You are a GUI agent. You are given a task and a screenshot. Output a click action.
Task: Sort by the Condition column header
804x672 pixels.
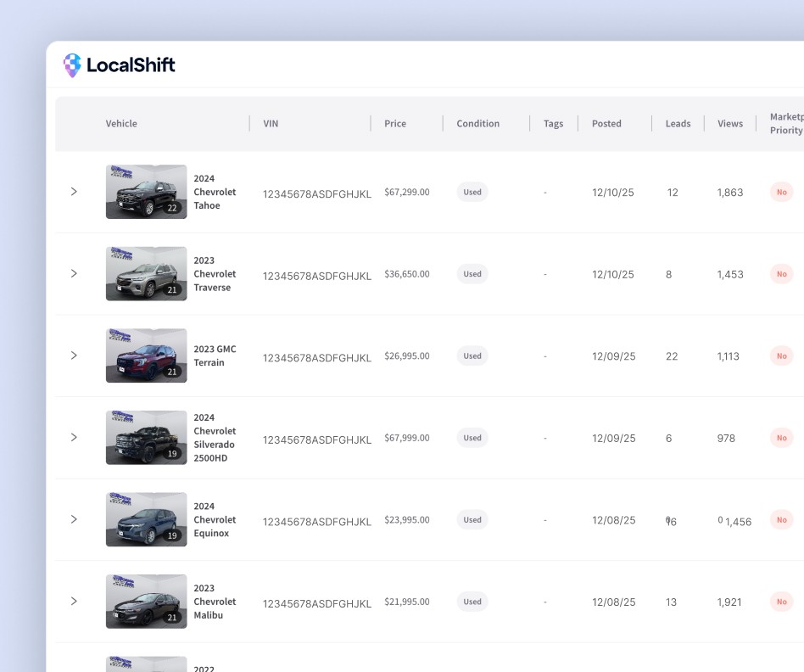[x=477, y=124]
